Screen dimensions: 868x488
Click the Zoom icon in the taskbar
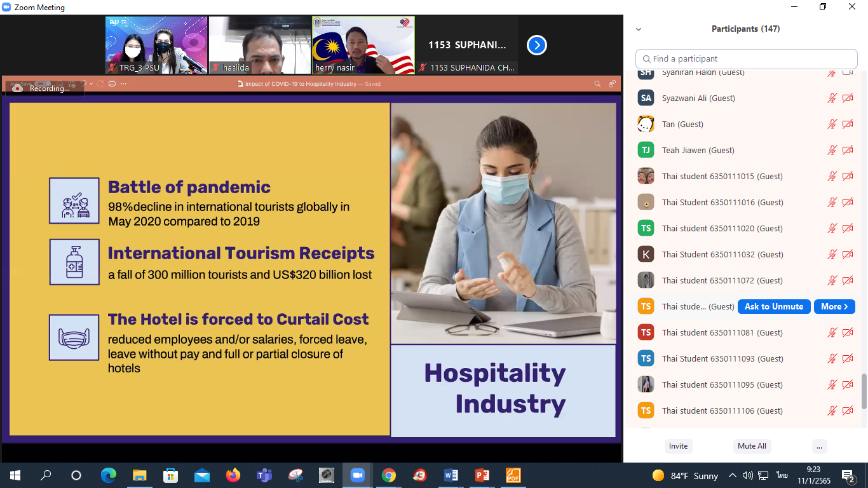click(x=357, y=475)
